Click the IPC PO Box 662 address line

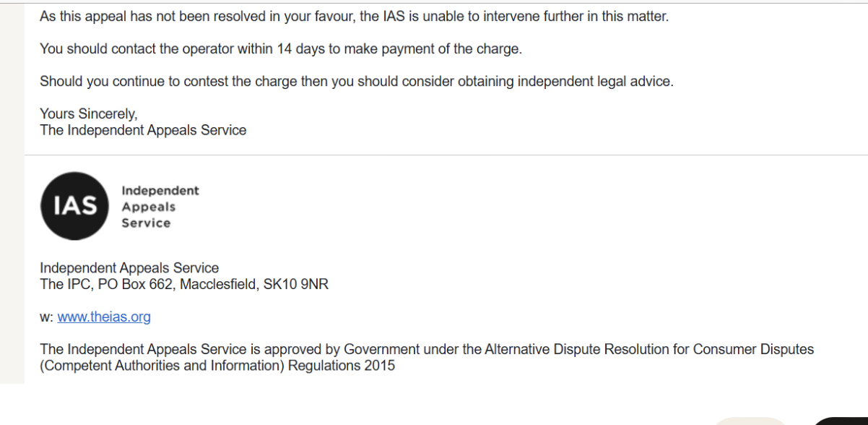184,284
